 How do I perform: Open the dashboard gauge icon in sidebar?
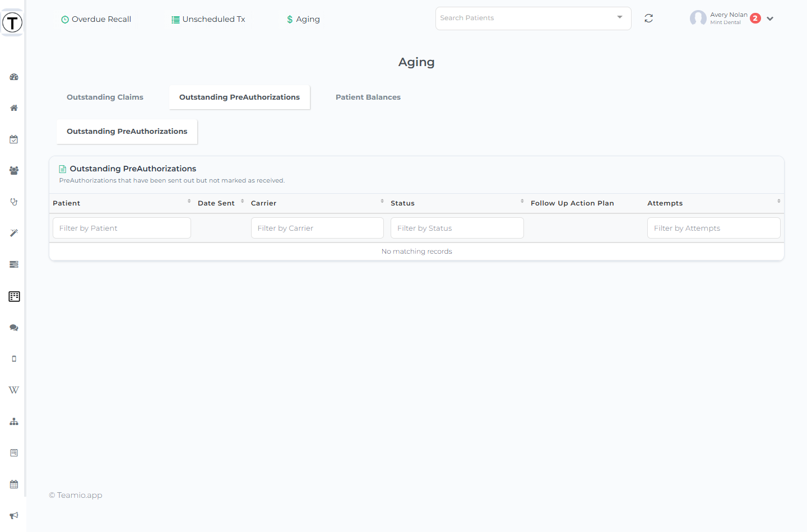pyautogui.click(x=14, y=77)
